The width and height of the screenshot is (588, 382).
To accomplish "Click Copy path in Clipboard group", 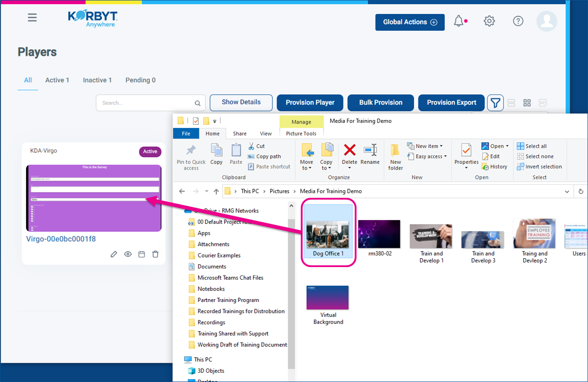I will 264,156.
